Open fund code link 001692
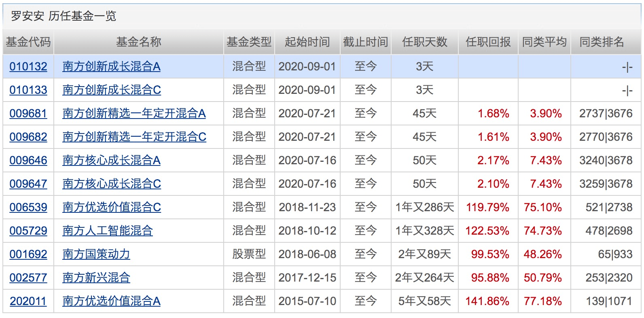The image size is (644, 318). [x=28, y=254]
